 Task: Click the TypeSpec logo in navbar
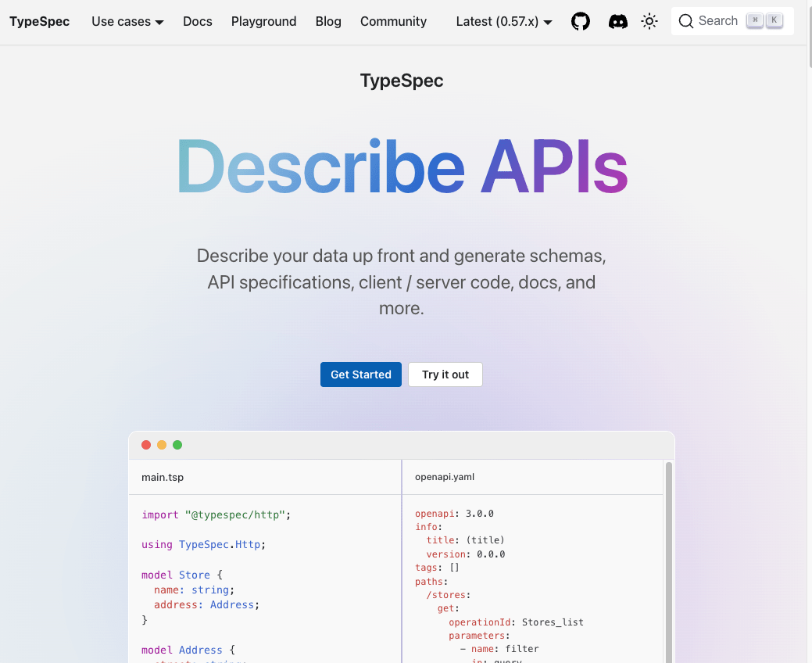tap(39, 21)
